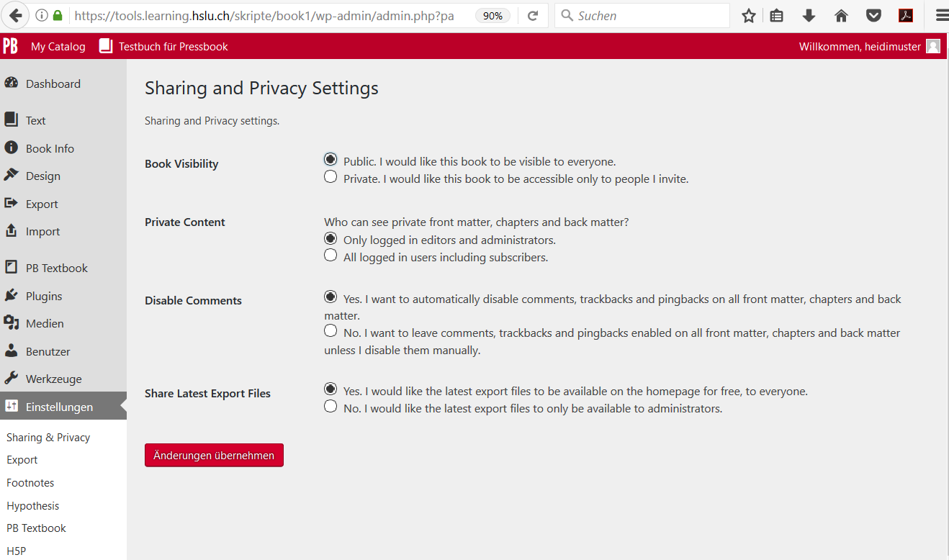Click the Suchen search field
The image size is (949, 560).
(642, 15)
